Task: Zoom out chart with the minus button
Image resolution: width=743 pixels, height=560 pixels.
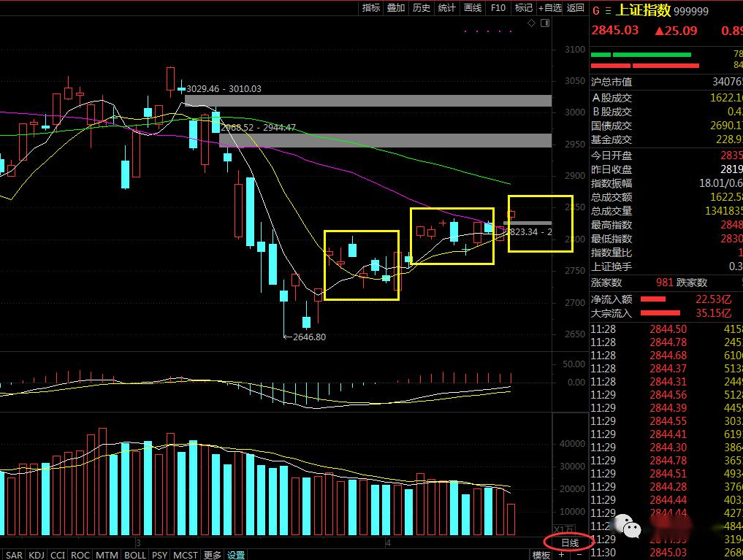Action: [579, 555]
